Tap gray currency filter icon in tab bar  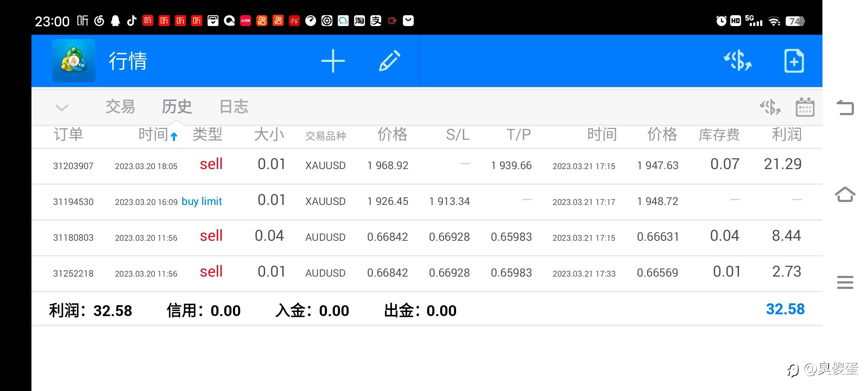point(770,107)
